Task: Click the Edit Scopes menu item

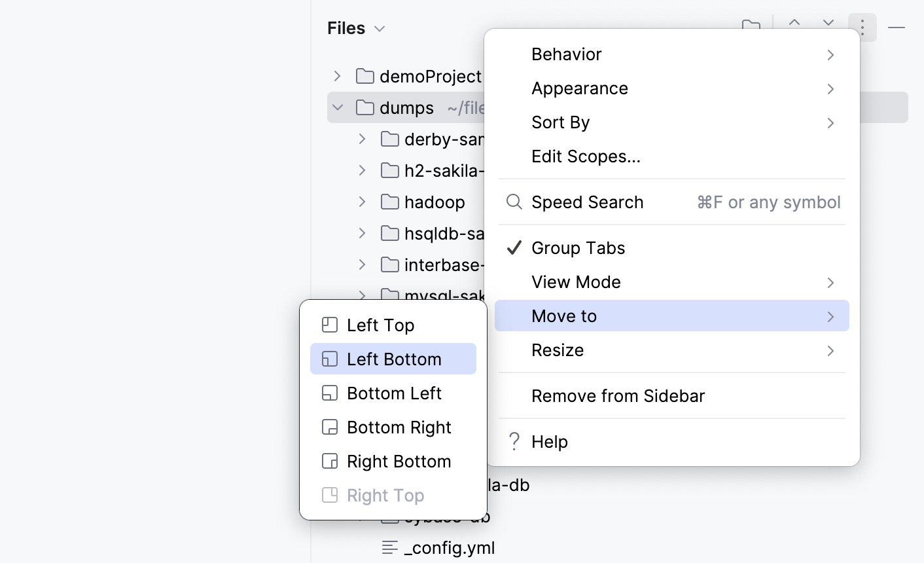Action: 585,156
